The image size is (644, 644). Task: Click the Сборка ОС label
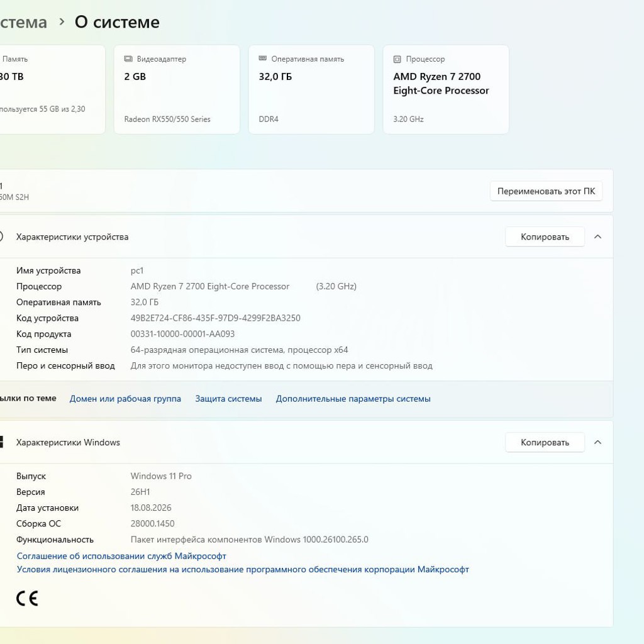(x=38, y=524)
